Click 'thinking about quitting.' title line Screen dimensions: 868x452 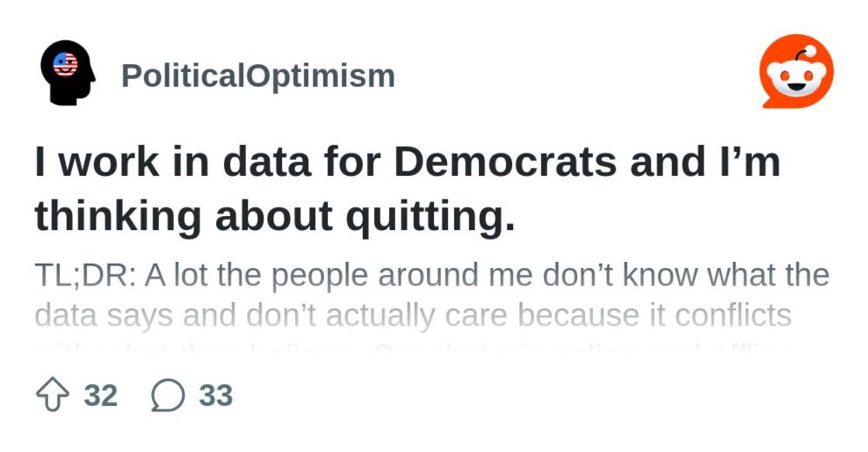274,216
